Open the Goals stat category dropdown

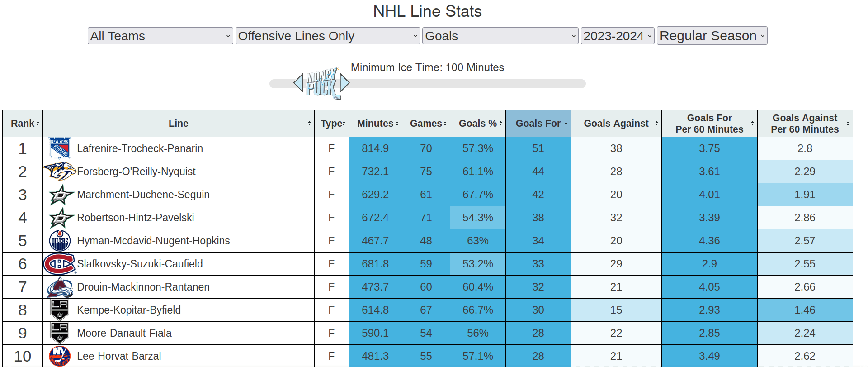pyautogui.click(x=500, y=36)
